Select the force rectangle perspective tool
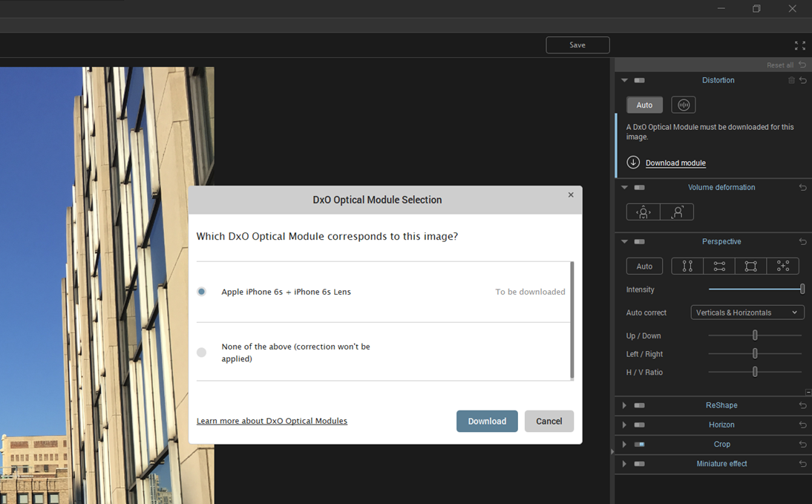812x504 pixels. coord(750,266)
